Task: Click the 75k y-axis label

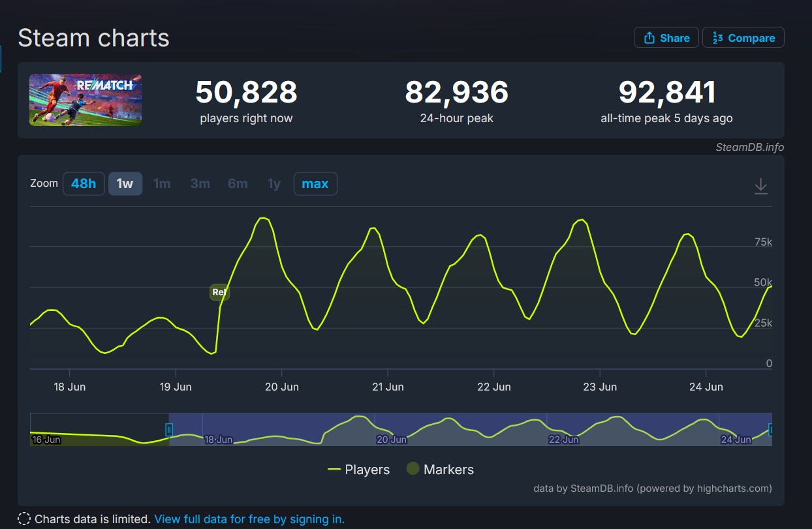Action: click(763, 242)
